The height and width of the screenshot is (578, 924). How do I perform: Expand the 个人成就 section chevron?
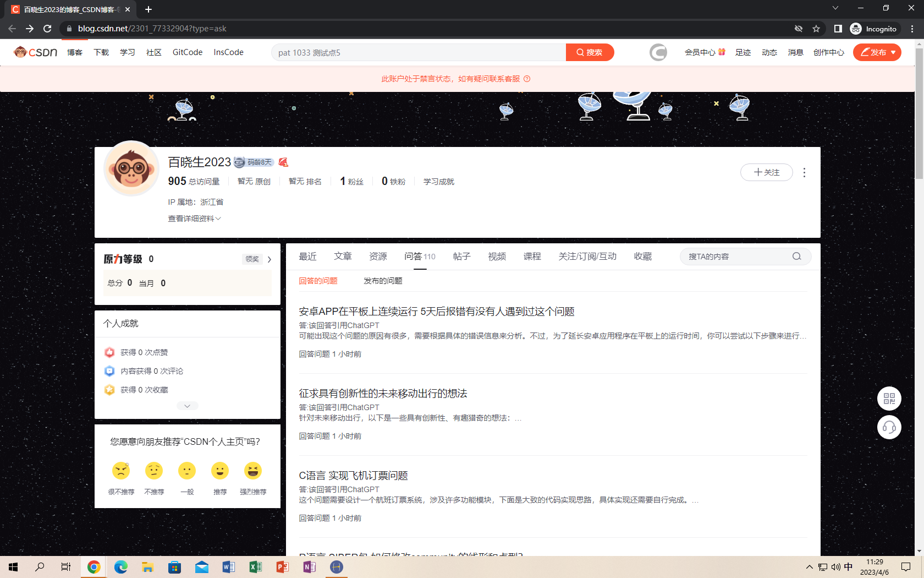(187, 406)
